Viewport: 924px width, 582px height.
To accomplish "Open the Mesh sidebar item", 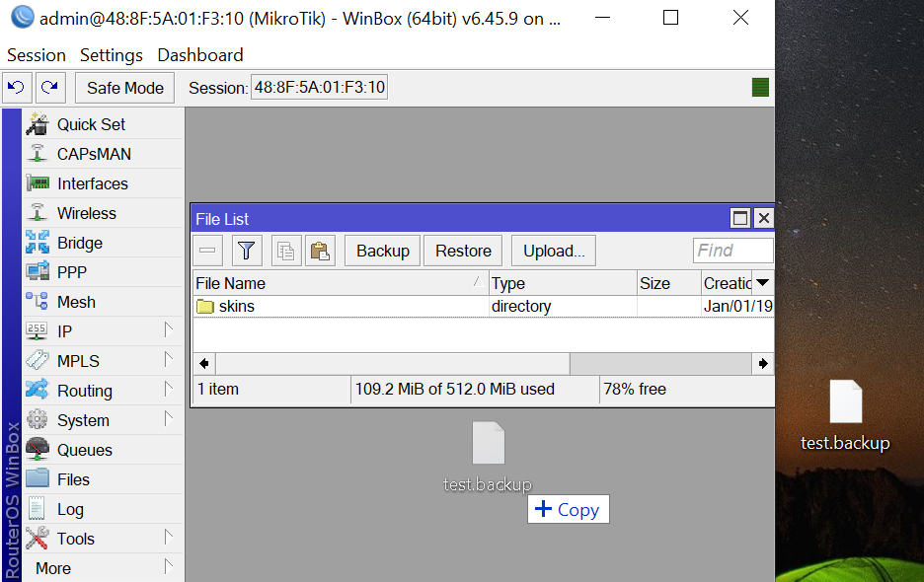I will [x=103, y=302].
